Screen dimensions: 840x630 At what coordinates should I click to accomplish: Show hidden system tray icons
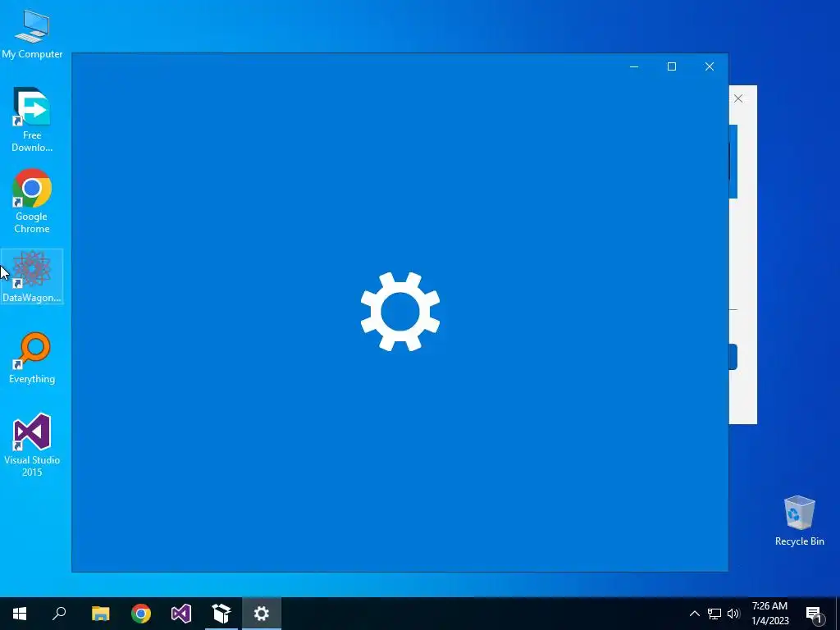[694, 614]
